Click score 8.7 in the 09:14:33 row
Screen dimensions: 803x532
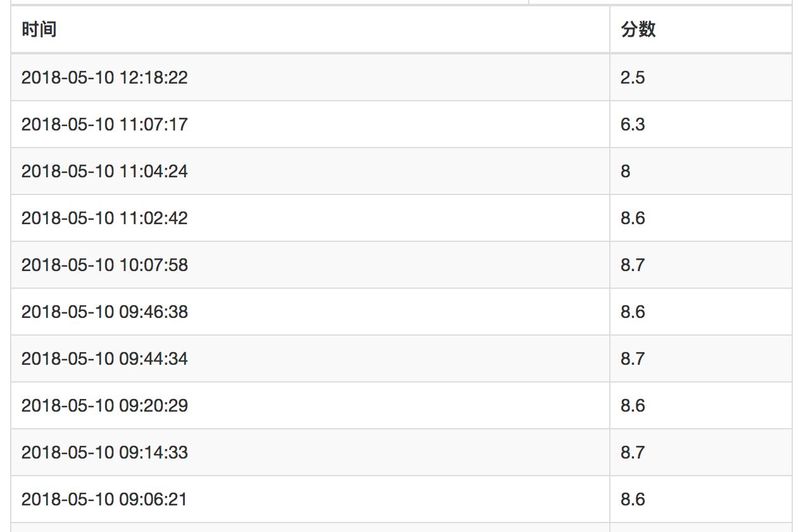(x=700, y=452)
